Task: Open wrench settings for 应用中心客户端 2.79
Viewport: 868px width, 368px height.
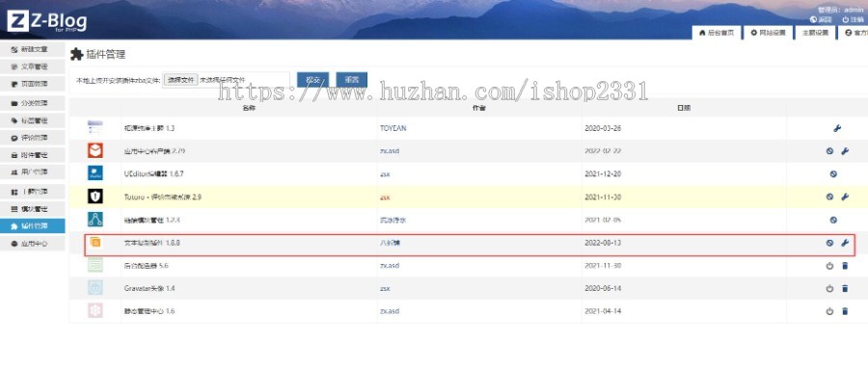Action: pos(845,151)
